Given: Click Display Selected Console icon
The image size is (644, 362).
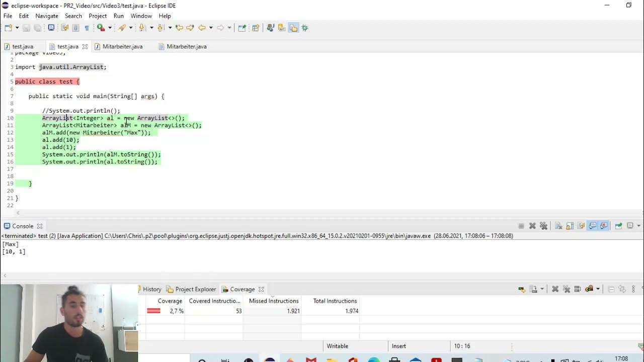Looking at the screenshot, I should [x=630, y=226].
